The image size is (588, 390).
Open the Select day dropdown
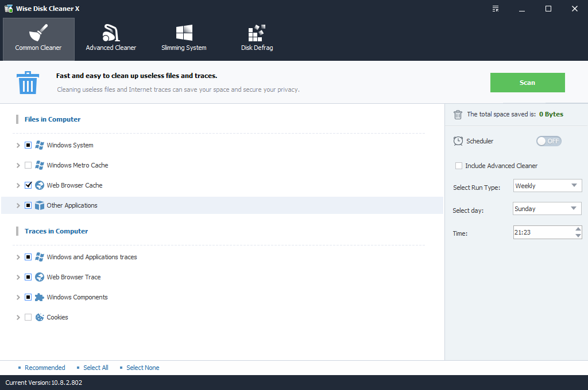[x=547, y=209]
